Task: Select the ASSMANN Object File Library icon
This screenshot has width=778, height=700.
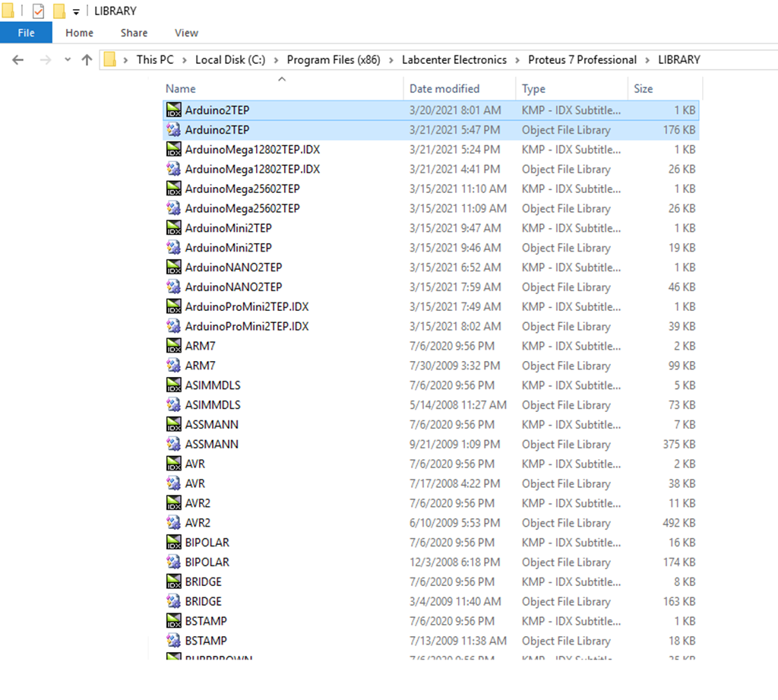Action: [x=173, y=444]
